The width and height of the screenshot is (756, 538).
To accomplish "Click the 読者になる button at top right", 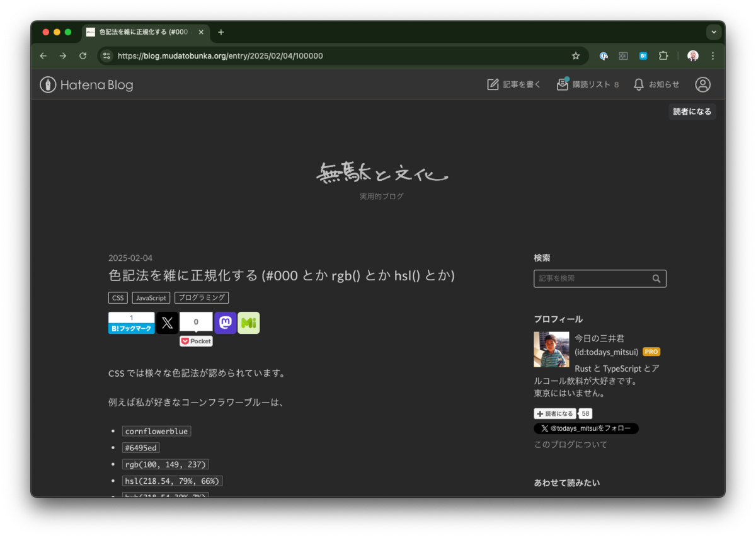I will click(x=692, y=112).
